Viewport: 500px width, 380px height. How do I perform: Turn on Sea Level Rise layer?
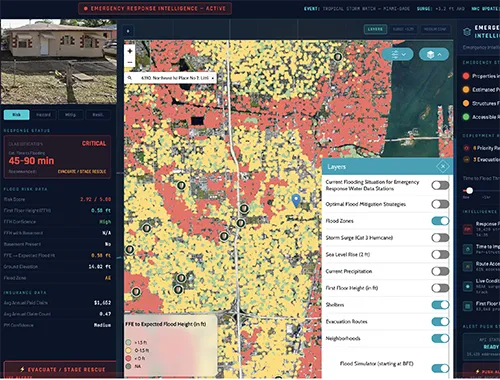coord(440,254)
